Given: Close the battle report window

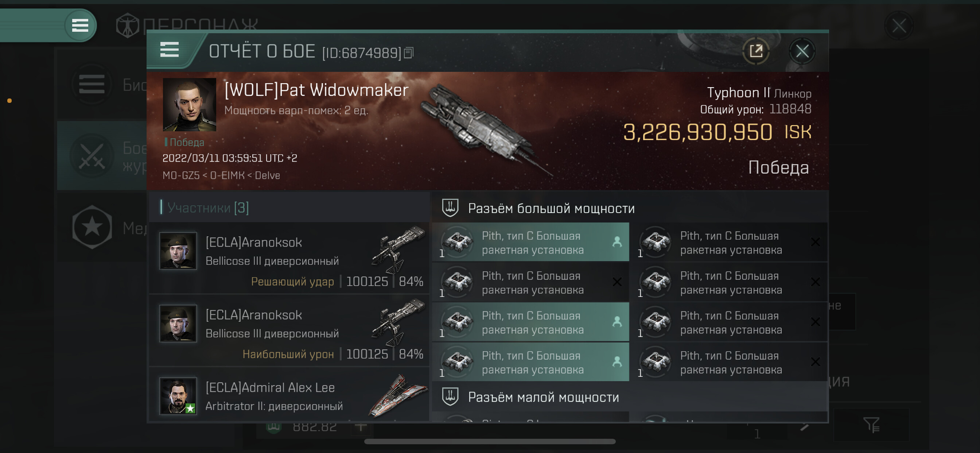Looking at the screenshot, I should coord(802,51).
